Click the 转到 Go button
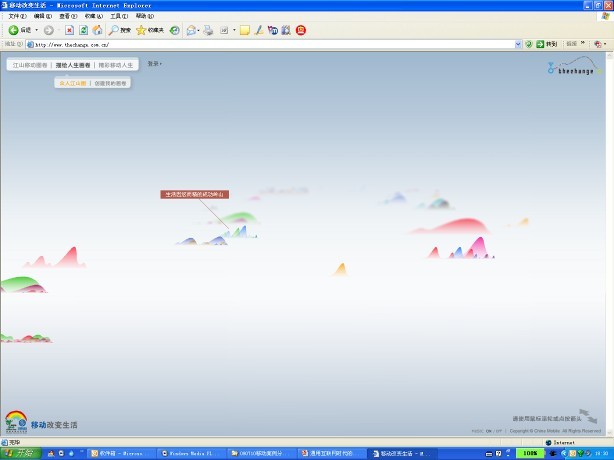Viewport: 614px width, 460px height. pos(547,44)
